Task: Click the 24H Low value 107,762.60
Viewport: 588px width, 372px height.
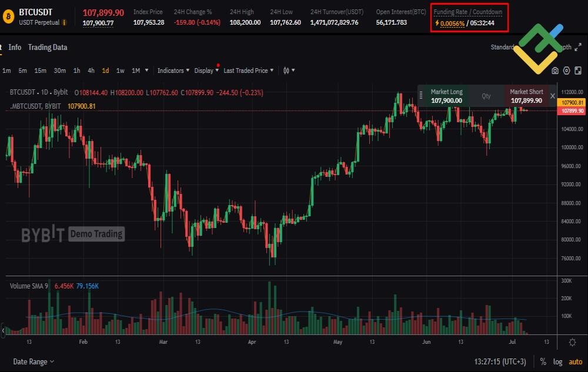Action: point(285,22)
